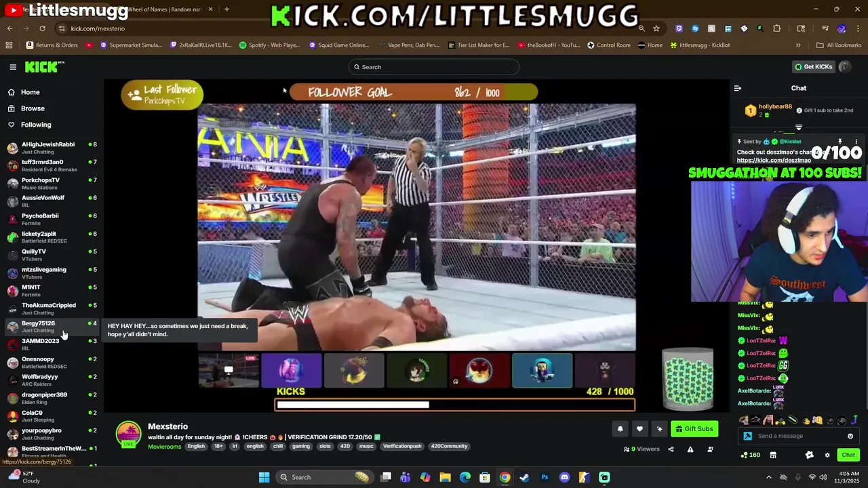Switch to Wheel of Names tab
Image resolution: width=868 pixels, height=488 pixels.
[x=165, y=9]
